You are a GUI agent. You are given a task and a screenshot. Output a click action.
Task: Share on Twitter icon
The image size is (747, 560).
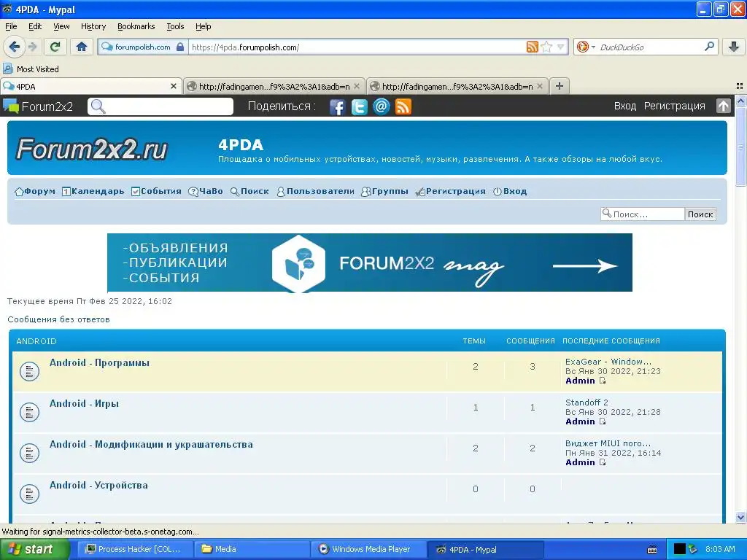point(359,106)
